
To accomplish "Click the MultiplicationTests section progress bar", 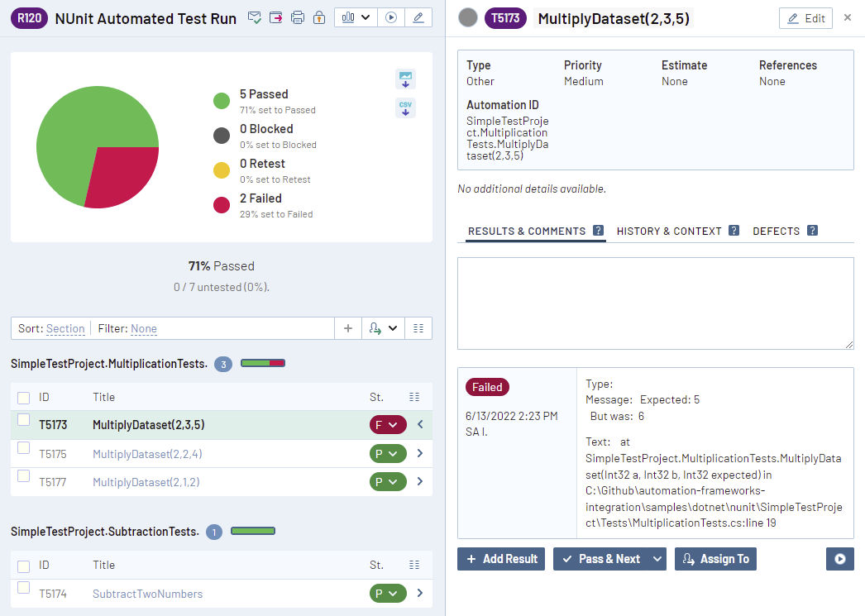I will [x=263, y=363].
